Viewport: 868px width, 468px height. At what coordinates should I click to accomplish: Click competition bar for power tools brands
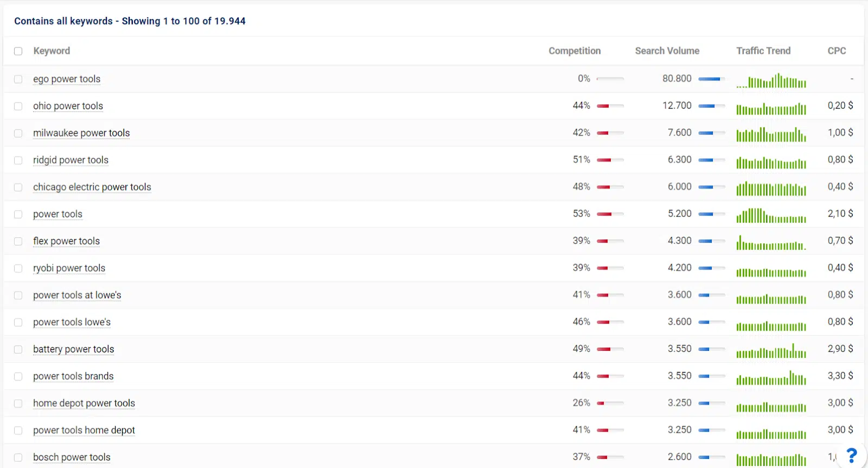coord(610,376)
